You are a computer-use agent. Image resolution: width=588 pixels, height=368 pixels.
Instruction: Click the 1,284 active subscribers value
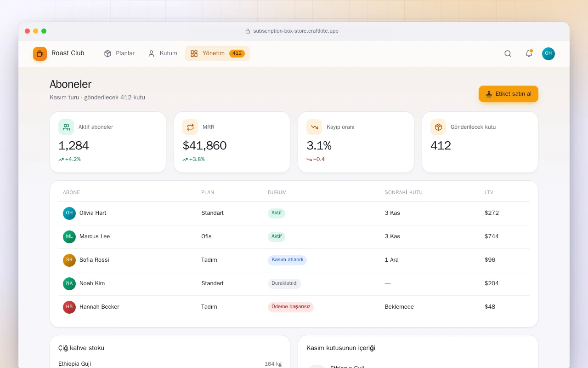[73, 146]
